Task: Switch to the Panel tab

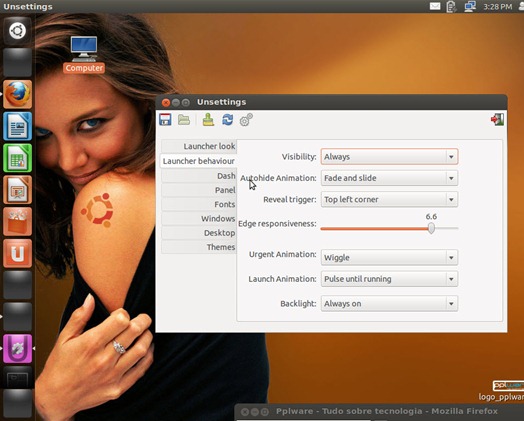Action: (x=199, y=190)
